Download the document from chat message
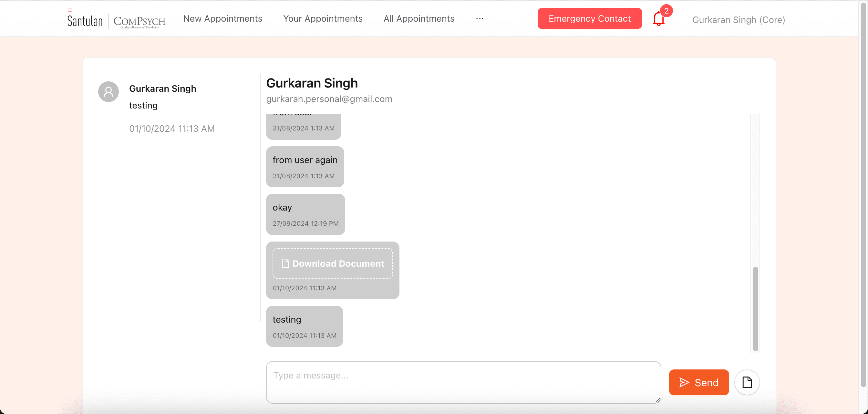Viewport: 868px width, 414px height. (333, 264)
